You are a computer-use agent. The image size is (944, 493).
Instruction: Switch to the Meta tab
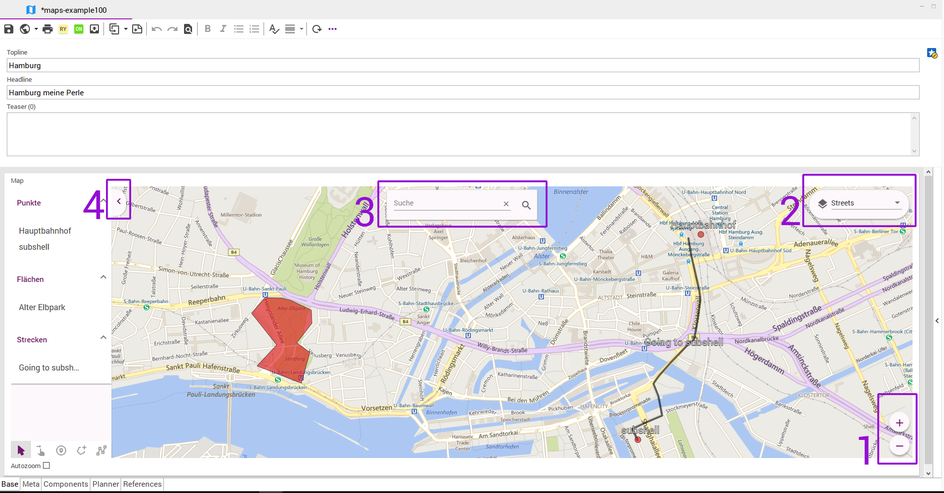click(31, 484)
